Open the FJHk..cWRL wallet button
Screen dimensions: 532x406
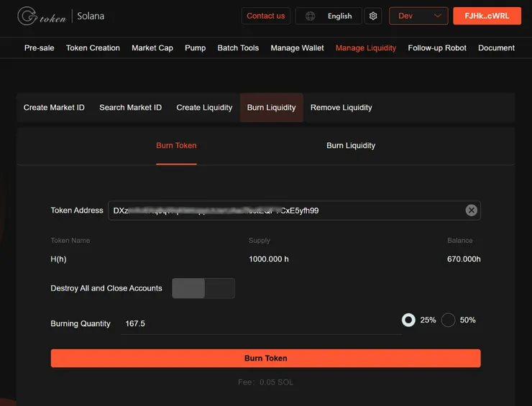pos(487,16)
